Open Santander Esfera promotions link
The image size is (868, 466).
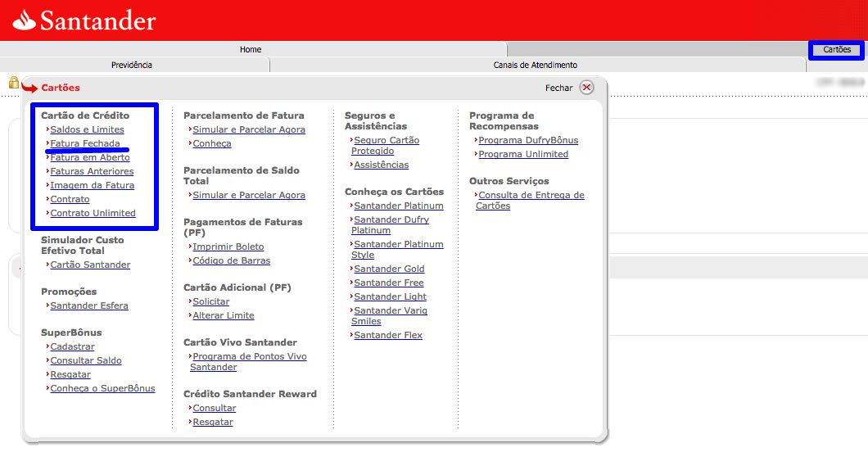(x=89, y=305)
